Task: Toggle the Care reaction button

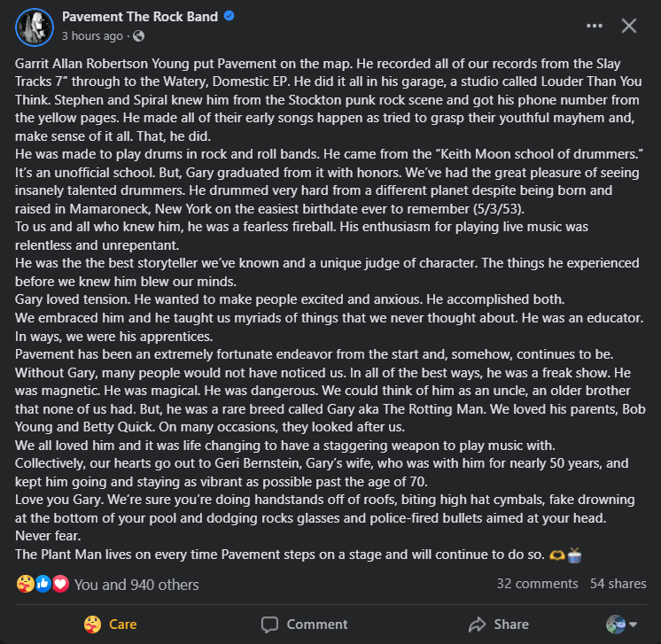Action: (x=112, y=624)
